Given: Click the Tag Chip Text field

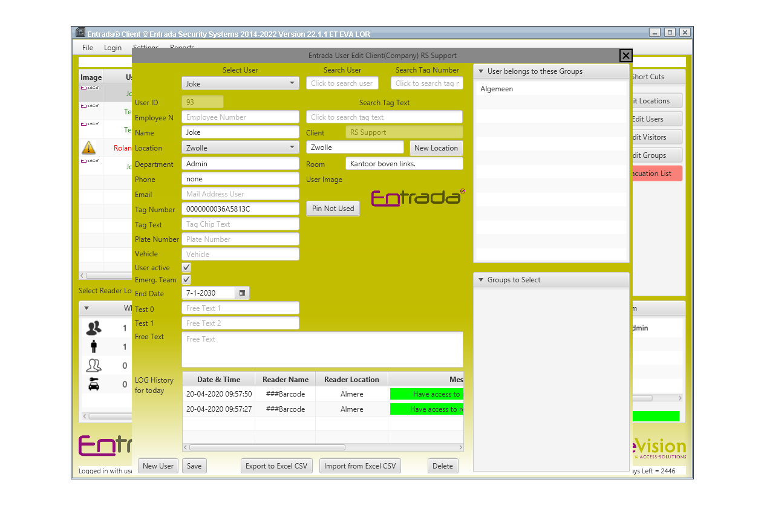Looking at the screenshot, I should [240, 224].
